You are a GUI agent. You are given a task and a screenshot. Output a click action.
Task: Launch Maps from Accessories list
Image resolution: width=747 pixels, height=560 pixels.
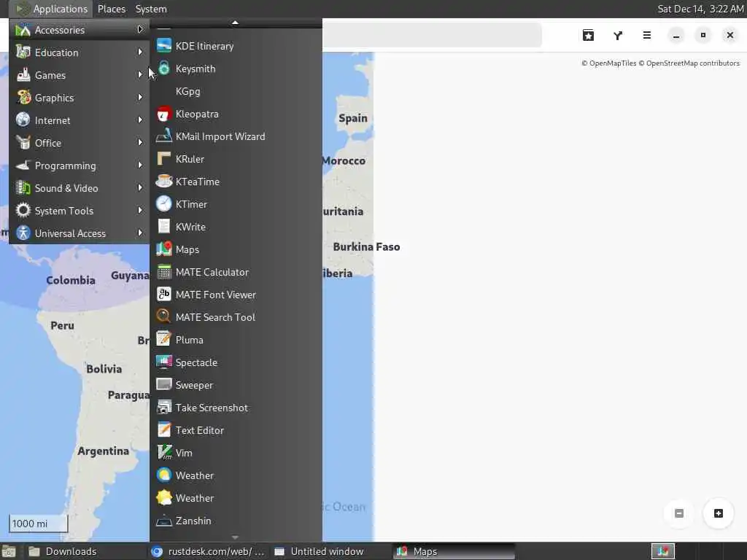tap(236, 249)
